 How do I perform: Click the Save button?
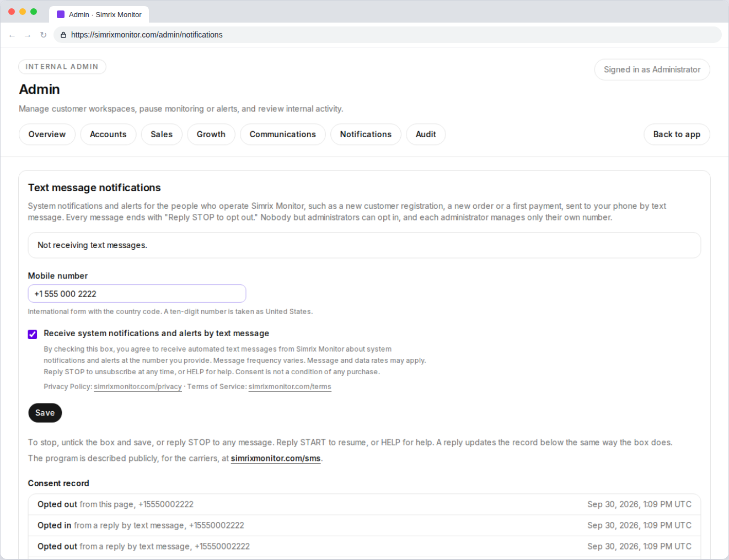point(45,413)
